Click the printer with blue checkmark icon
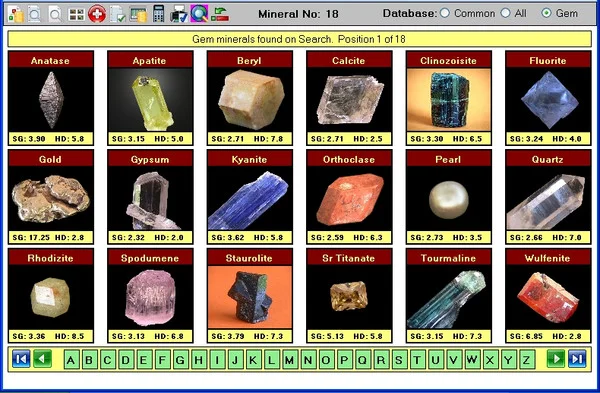 coord(179,14)
